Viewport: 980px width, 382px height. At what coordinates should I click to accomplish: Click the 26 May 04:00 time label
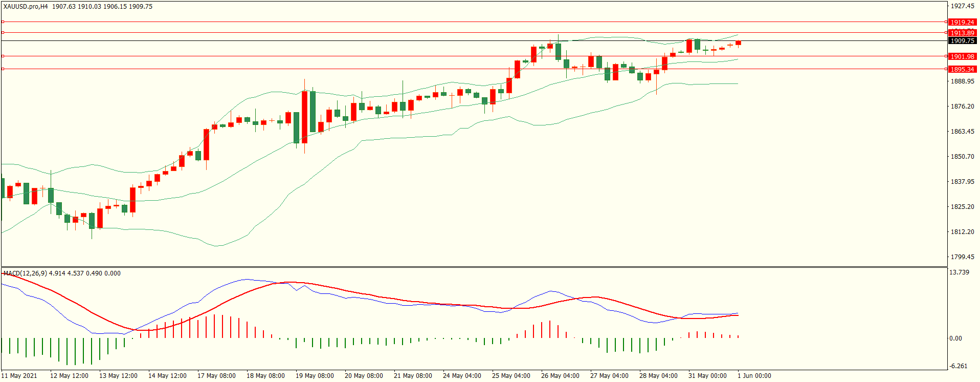[560, 376]
